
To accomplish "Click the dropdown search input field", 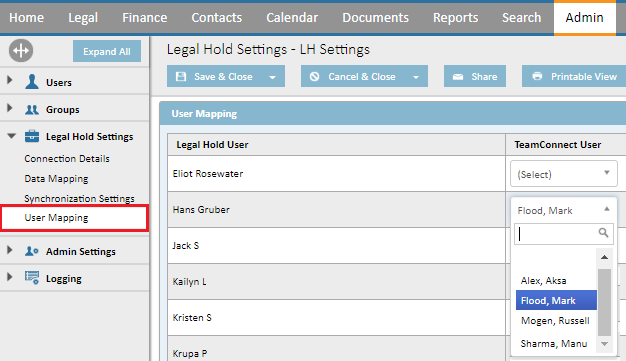I will 564,234.
